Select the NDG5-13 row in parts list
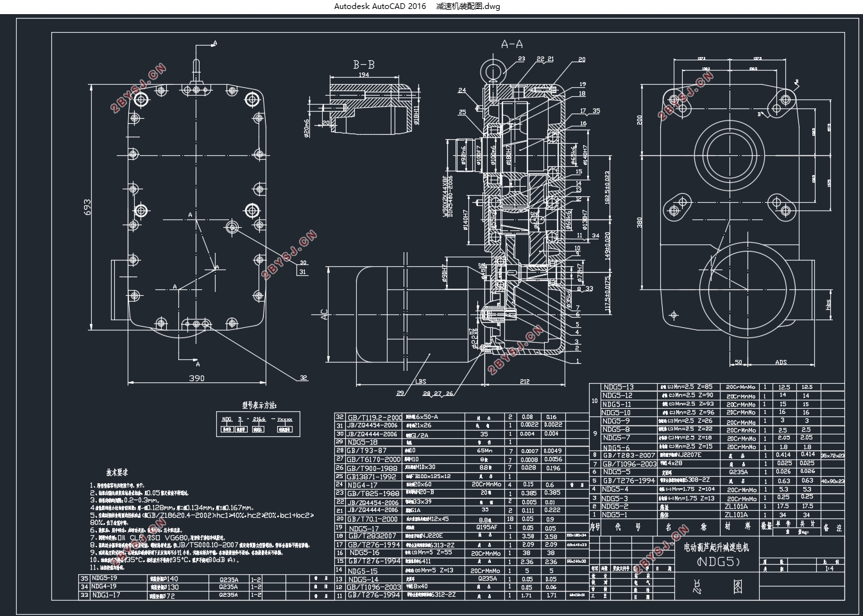This screenshot has width=863, height=616. [x=722, y=387]
